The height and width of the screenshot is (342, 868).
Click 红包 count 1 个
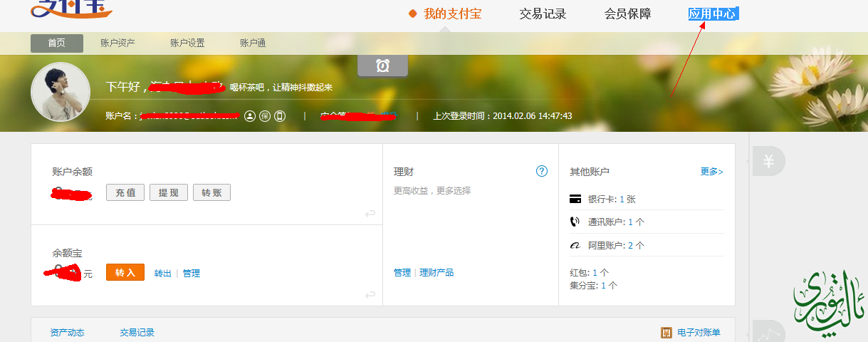pos(601,272)
